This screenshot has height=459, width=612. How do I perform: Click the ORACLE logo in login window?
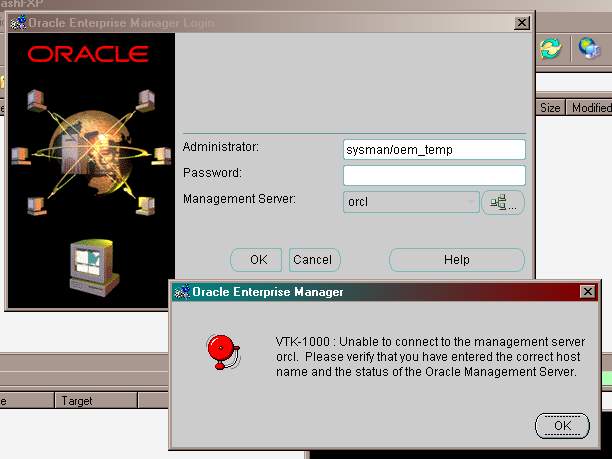click(88, 54)
